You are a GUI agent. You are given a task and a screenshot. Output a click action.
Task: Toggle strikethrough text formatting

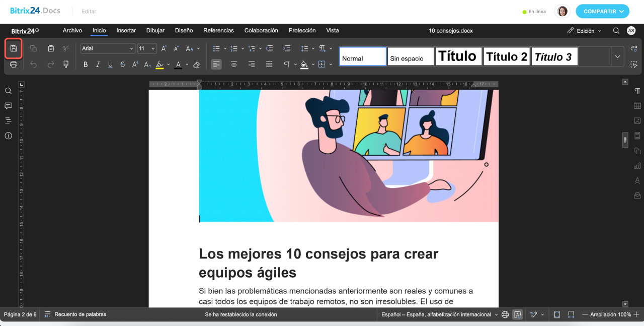click(123, 64)
